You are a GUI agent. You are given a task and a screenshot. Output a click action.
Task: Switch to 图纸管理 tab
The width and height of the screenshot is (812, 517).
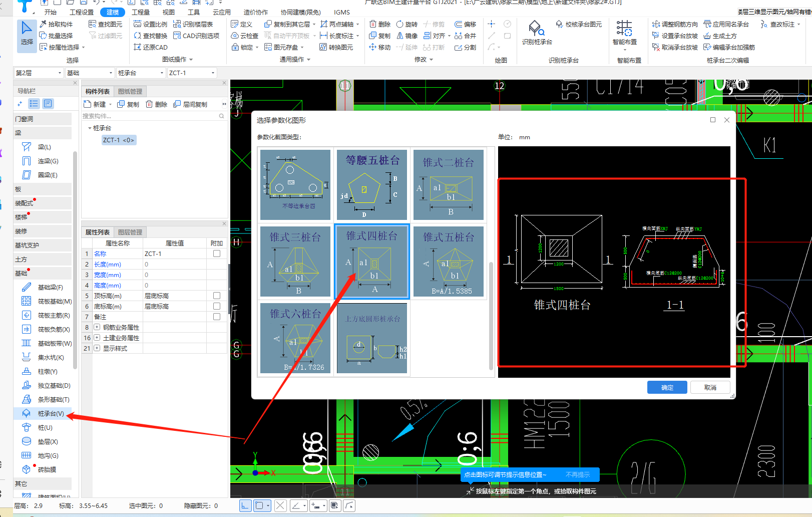click(x=130, y=91)
